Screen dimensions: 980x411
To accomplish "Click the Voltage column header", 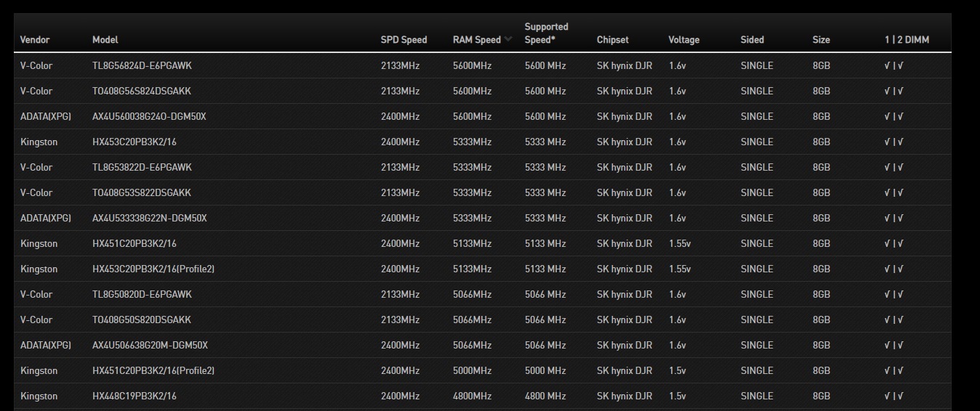I will 683,40.
